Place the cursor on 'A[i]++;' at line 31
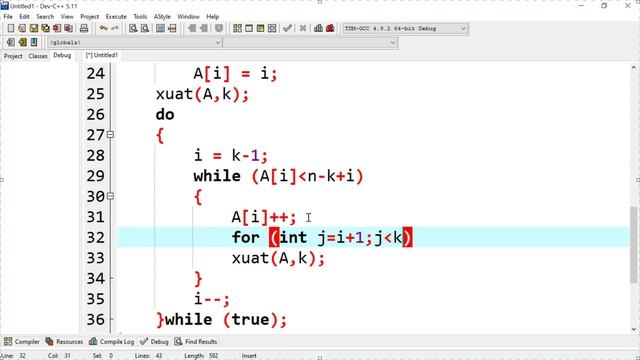Image resolution: width=640 pixels, height=360 pixels. tap(264, 217)
